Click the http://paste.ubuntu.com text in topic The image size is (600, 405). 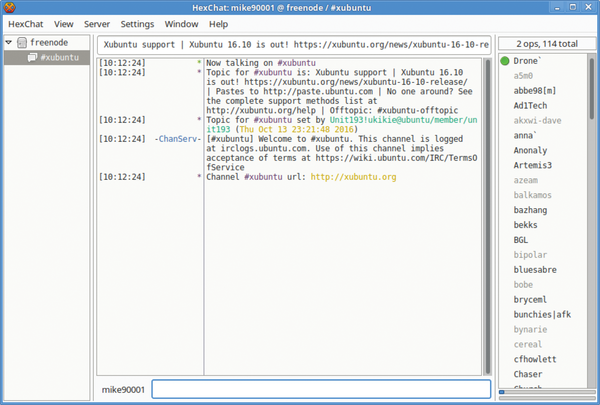click(318, 91)
